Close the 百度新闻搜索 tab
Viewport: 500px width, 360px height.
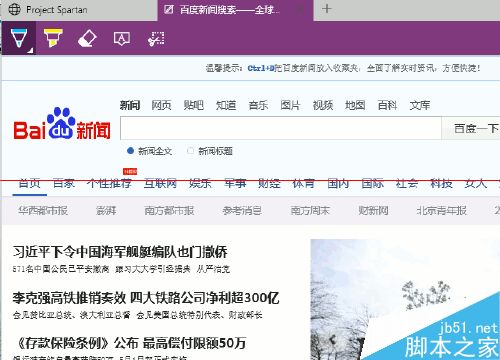click(301, 10)
